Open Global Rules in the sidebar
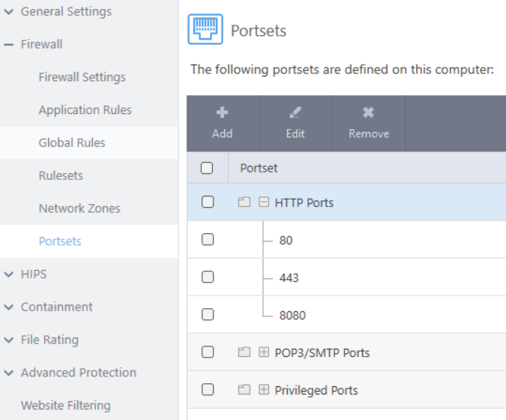This screenshot has height=420, width=506. [72, 142]
